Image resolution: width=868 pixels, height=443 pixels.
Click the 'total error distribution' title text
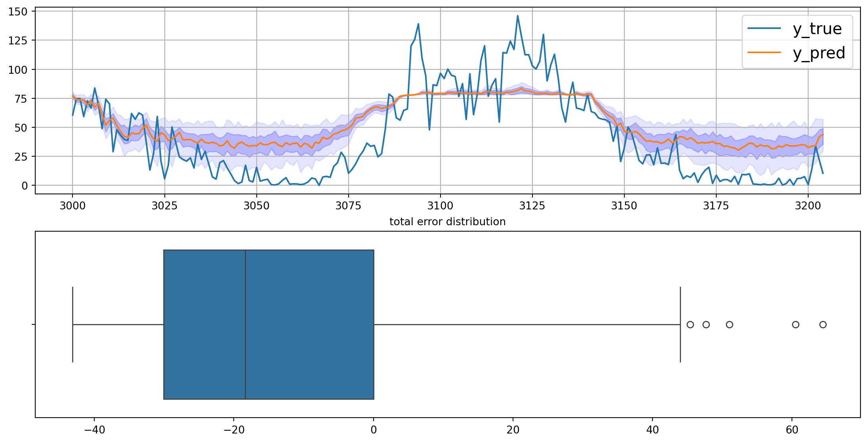447,222
